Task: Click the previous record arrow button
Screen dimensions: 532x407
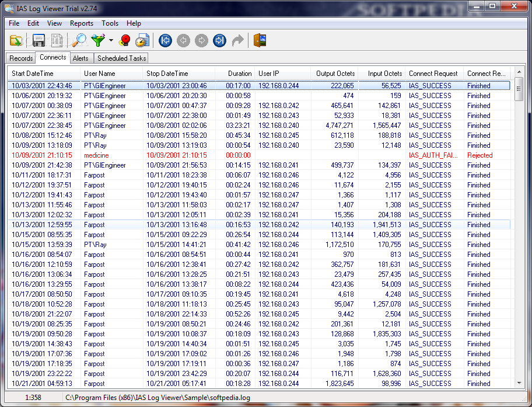Action: (x=183, y=40)
